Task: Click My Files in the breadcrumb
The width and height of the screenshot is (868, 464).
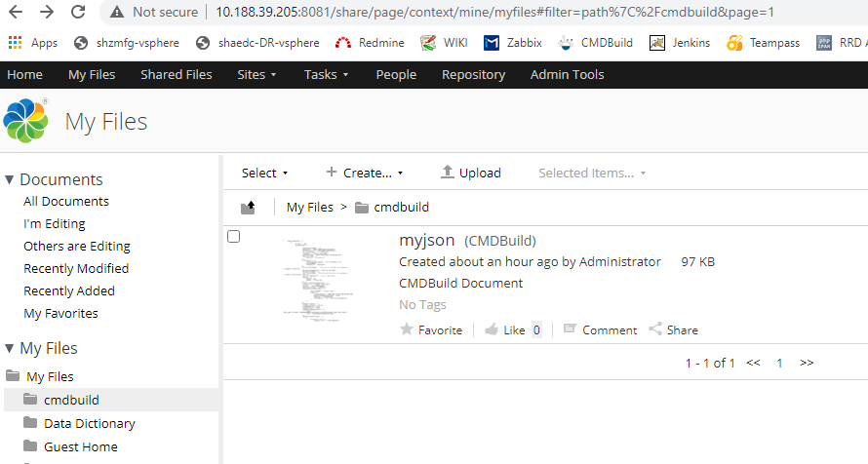Action: tap(309, 208)
